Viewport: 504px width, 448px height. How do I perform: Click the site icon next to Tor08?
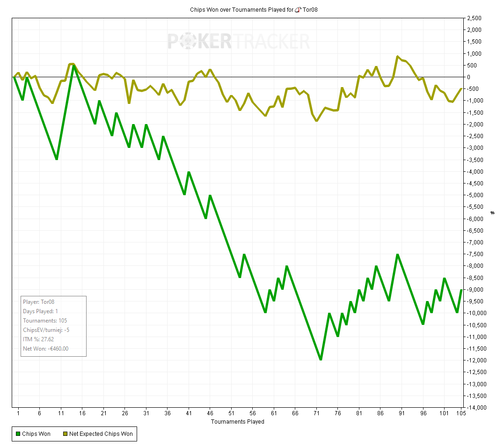298,10
